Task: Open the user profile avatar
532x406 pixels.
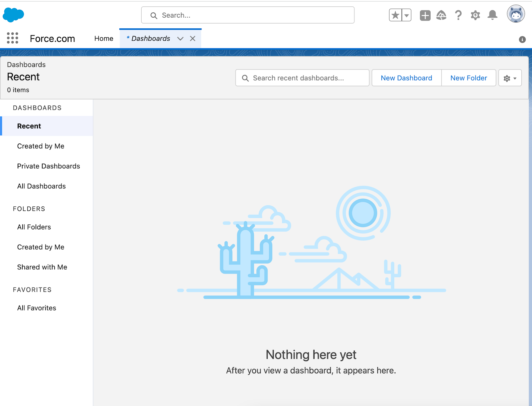Action: point(516,14)
